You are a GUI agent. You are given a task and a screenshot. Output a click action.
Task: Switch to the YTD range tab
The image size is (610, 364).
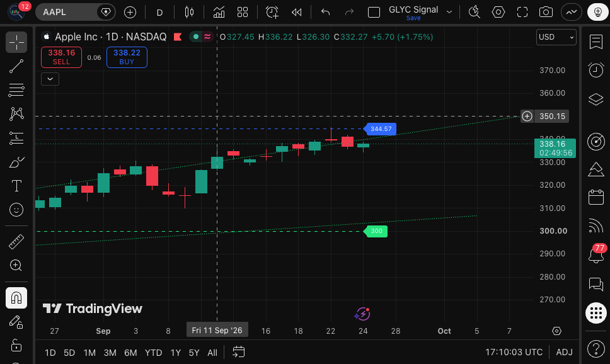tap(153, 353)
